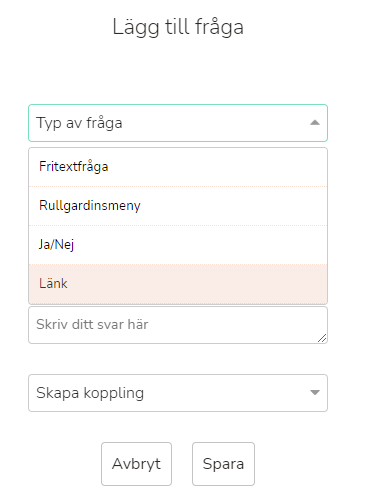Set question type to free text

178,167
